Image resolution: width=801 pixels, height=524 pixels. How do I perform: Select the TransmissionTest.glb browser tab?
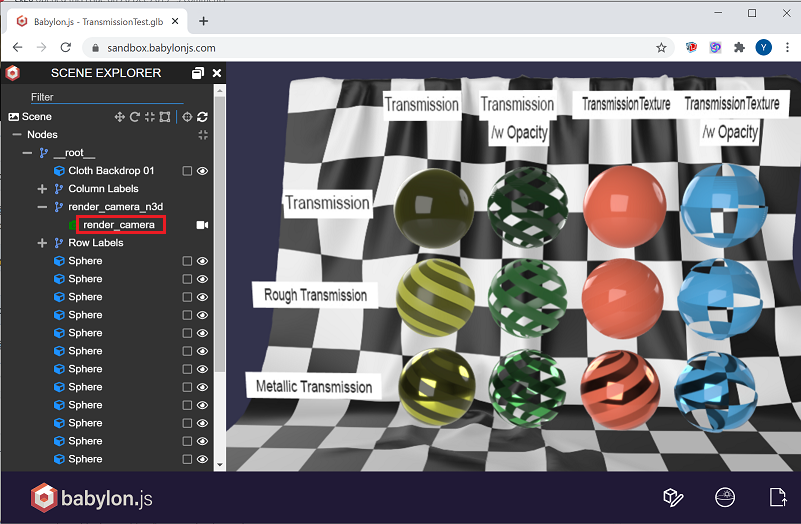97,21
